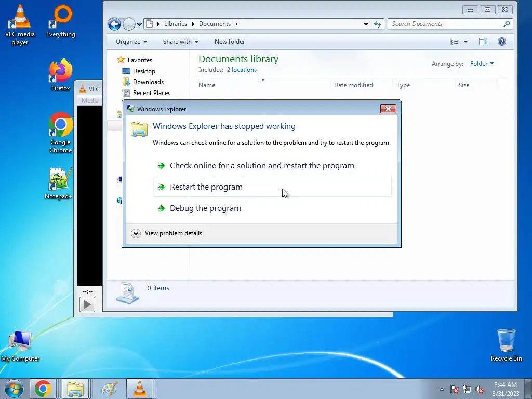Expand the arrow after Documents breadcrumb
The image size is (532, 399).
[x=236, y=24]
